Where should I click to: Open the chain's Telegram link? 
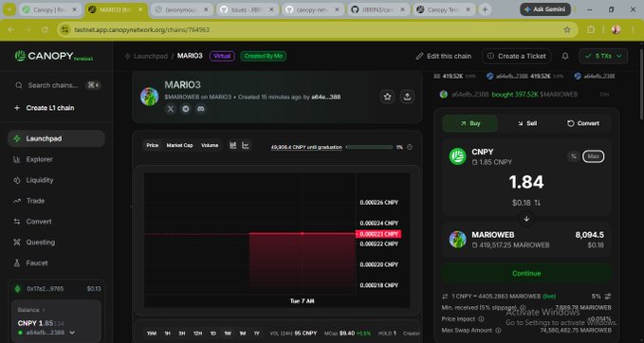[186, 109]
